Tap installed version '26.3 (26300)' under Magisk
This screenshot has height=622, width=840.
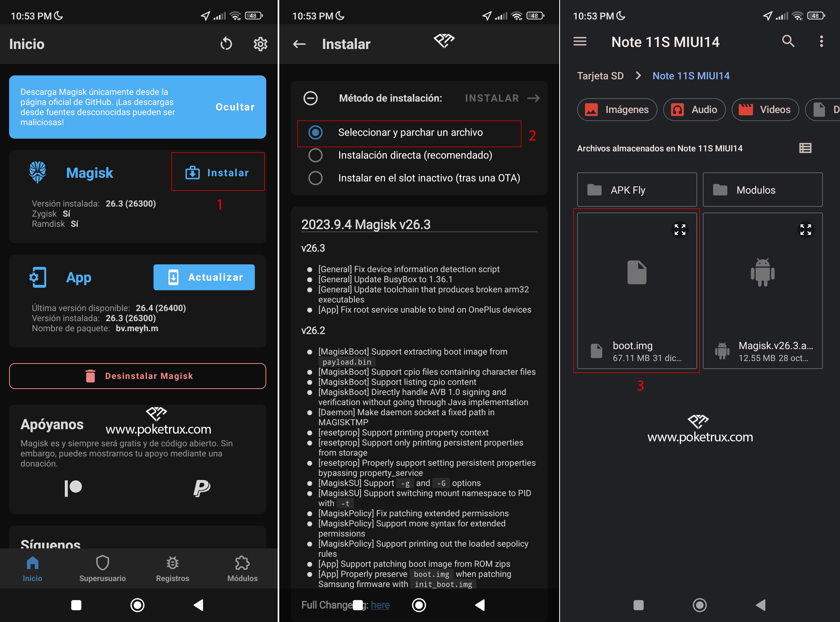click(x=131, y=203)
